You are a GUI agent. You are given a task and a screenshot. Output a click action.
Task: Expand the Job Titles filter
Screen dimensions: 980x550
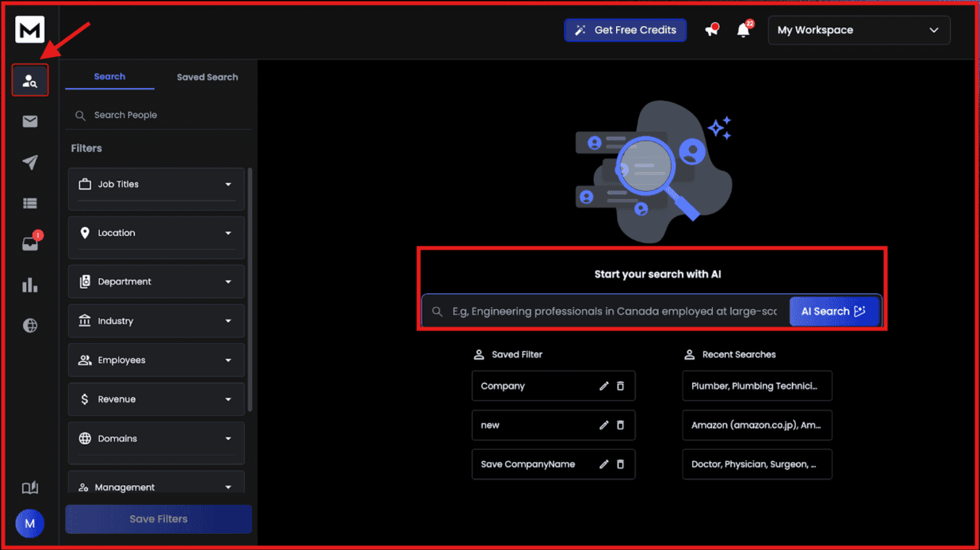pyautogui.click(x=155, y=184)
